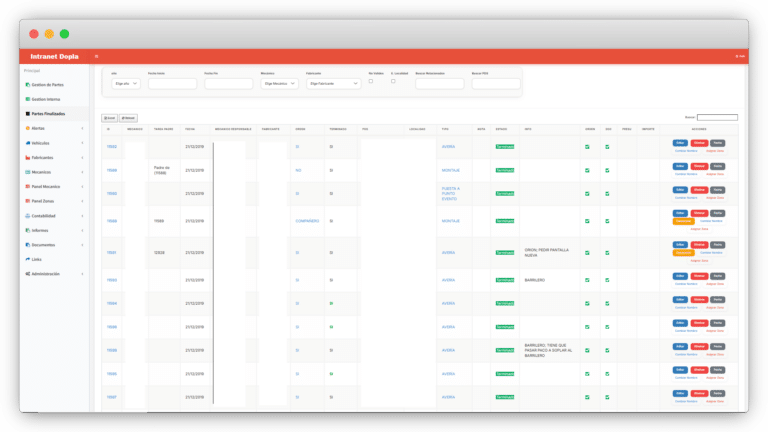Click the Reload button above the table

(128, 118)
